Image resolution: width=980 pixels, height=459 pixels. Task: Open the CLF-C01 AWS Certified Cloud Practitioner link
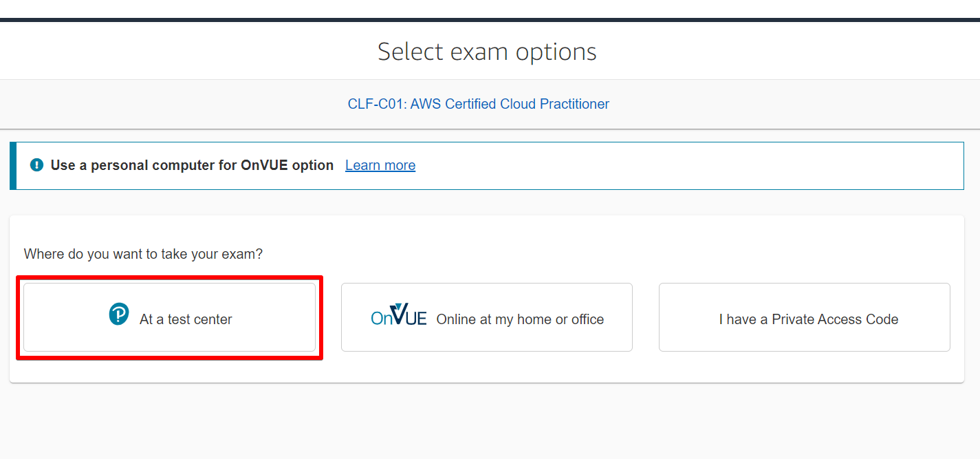pos(479,104)
